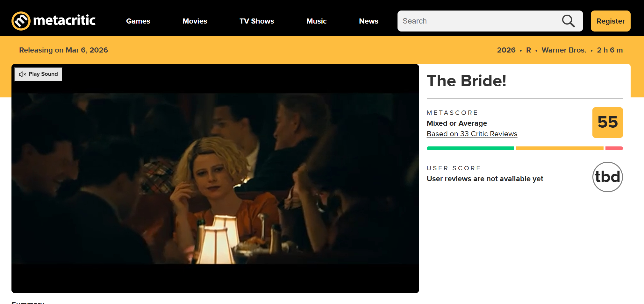The width and height of the screenshot is (644, 304).
Task: Open the Games menu
Action: coord(138,21)
